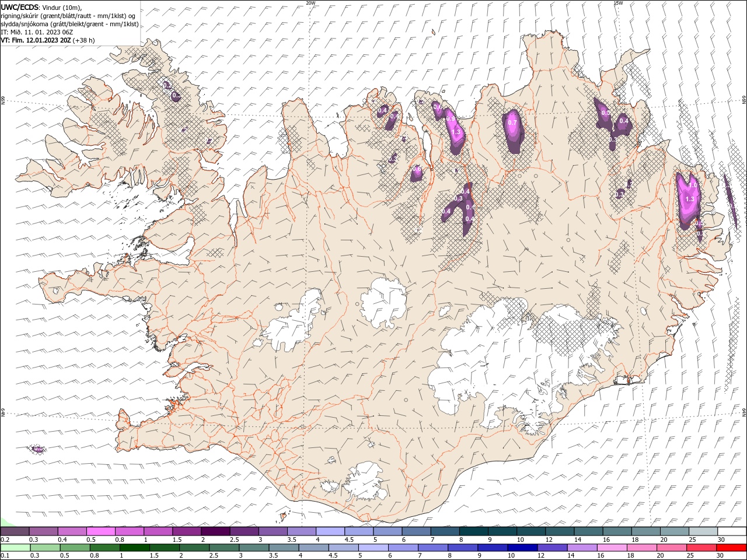The image size is (747, 560).
Task: Pick deep blue lower swatch between 10 and 12
Action: [522, 548]
